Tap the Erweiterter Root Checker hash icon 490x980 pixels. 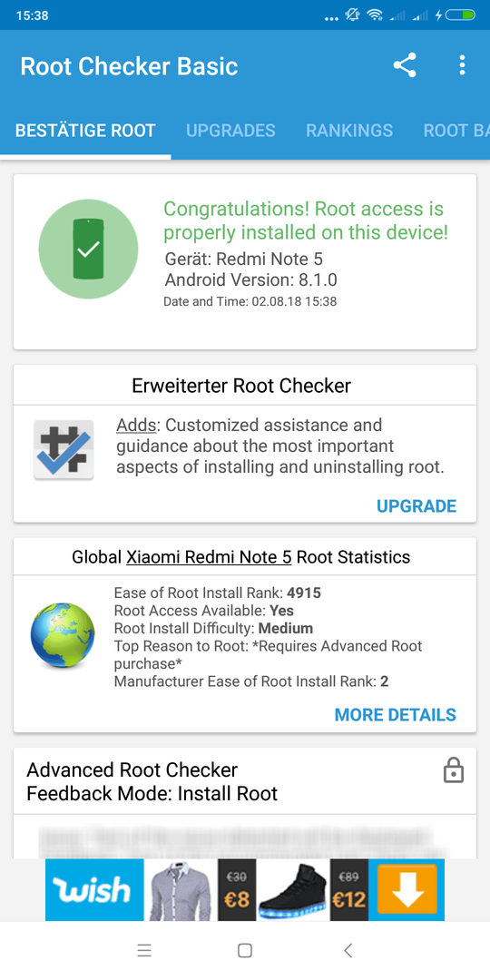(x=64, y=449)
